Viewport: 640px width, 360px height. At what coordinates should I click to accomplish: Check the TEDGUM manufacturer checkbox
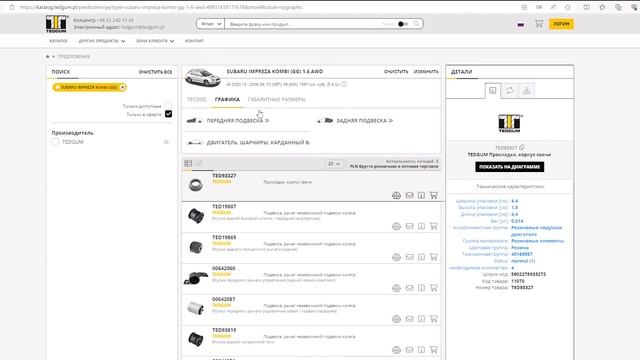pos(55,142)
